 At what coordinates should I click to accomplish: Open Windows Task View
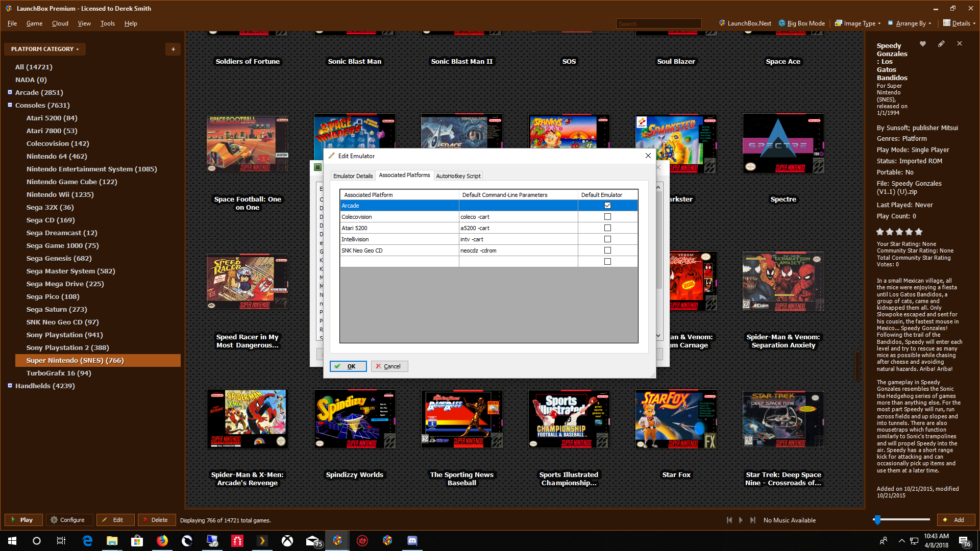click(x=61, y=541)
